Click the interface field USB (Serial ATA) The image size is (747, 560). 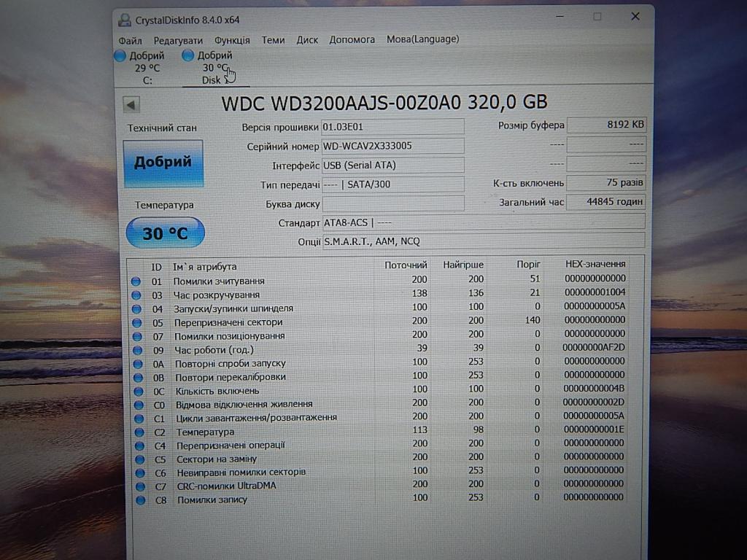tap(393, 166)
